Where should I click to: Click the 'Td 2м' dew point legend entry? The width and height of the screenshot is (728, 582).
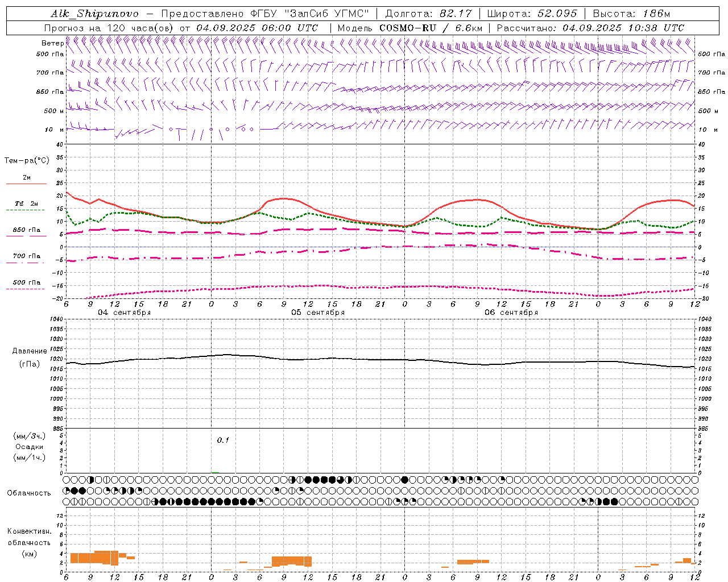point(27,203)
